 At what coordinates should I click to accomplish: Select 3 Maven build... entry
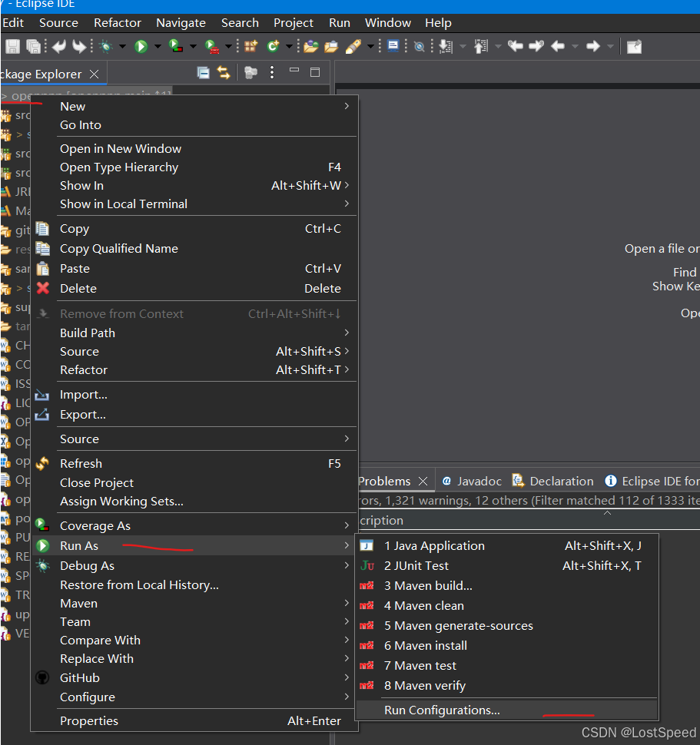[x=506, y=585]
